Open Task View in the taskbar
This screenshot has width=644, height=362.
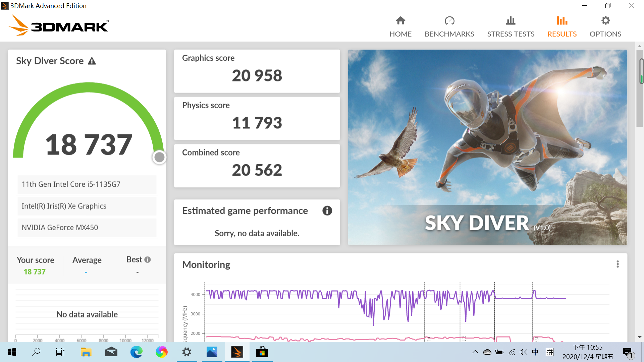[x=60, y=352]
